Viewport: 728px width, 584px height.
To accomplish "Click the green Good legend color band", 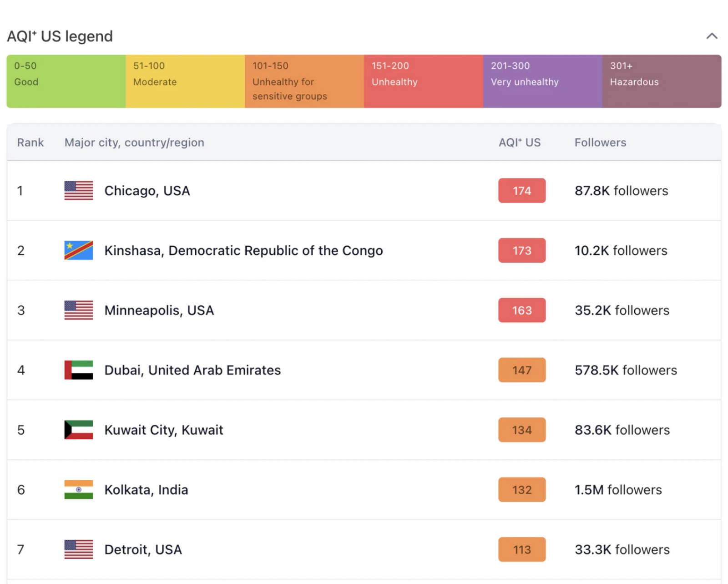I will click(65, 81).
